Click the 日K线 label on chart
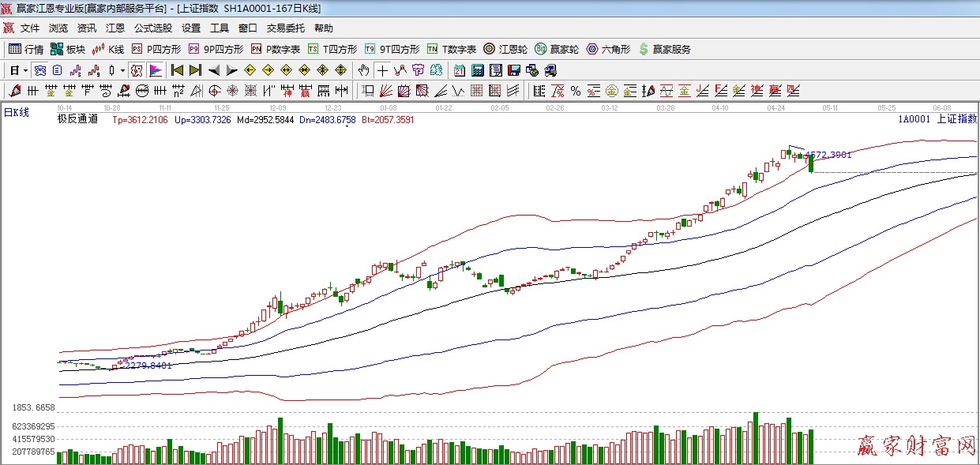Viewport: 980px width, 465px height. pos(17,112)
